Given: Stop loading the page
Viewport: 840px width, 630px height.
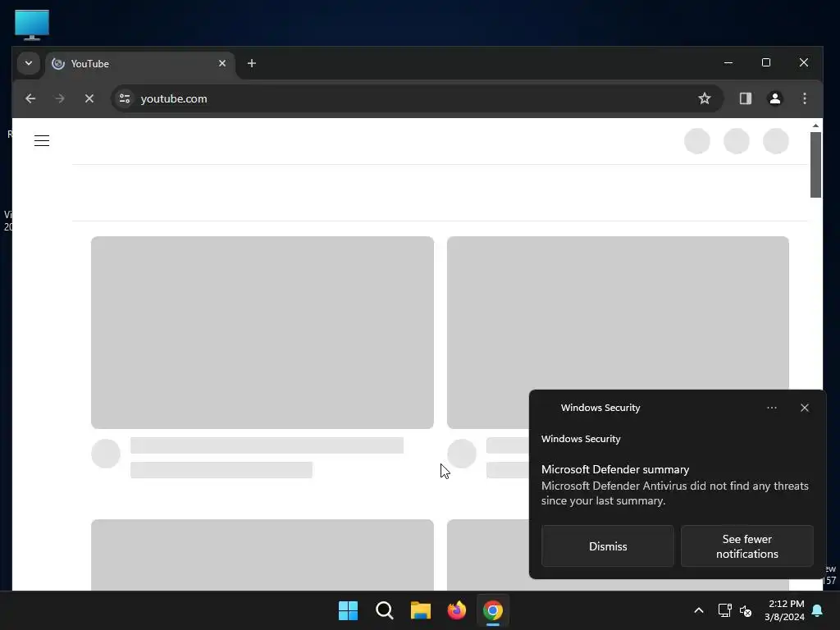Looking at the screenshot, I should pyautogui.click(x=89, y=98).
